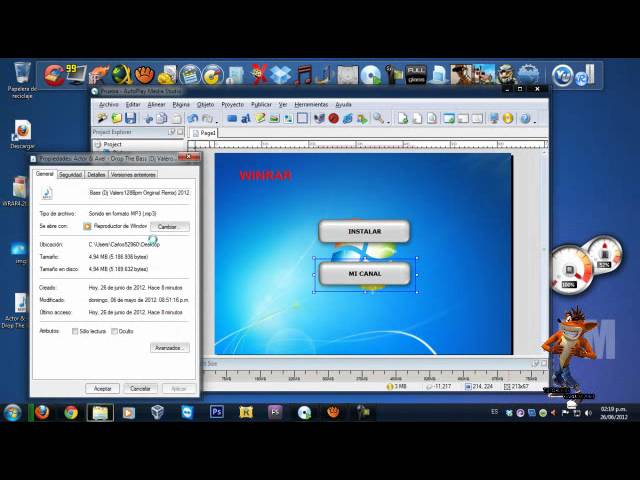Viewport: 640px width, 480px height.
Task: Insert a new Paragraph object
Action: (260, 118)
